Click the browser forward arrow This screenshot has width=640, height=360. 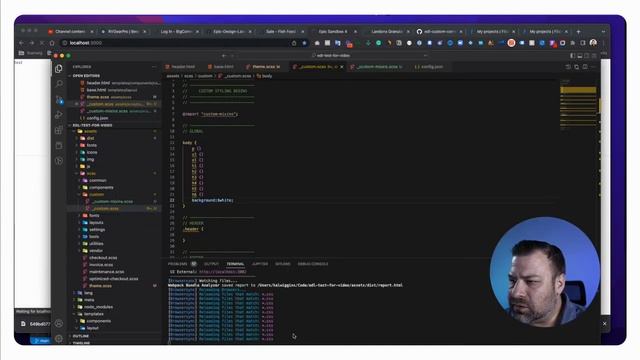tap(31, 43)
